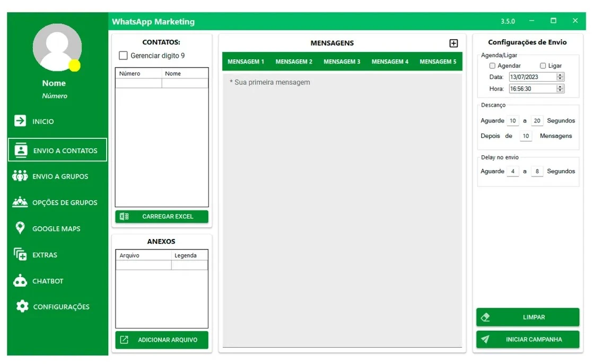This screenshot has width=593, height=364.
Task: Click the Hora field spinner arrows
Action: [560, 89]
